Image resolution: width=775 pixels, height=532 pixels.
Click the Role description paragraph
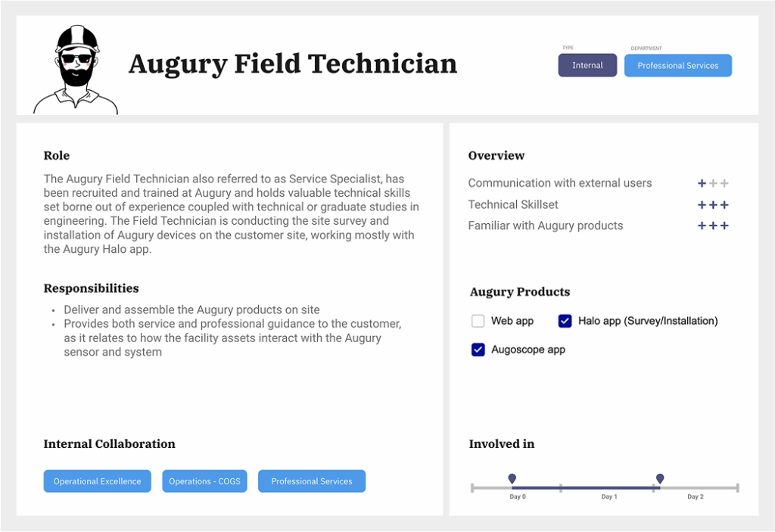[x=232, y=213]
